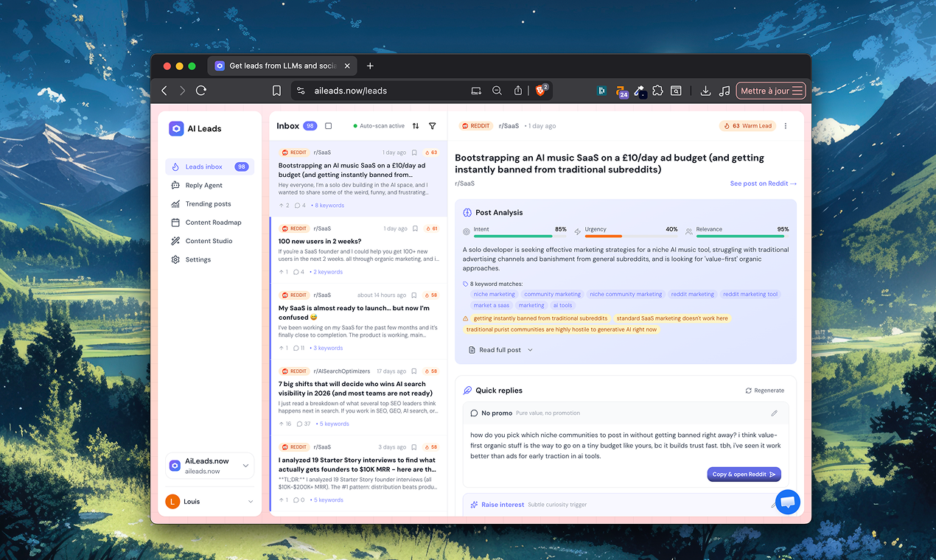Edit the No promo reply with pencil icon
Image resolution: width=936 pixels, height=560 pixels.
774,413
